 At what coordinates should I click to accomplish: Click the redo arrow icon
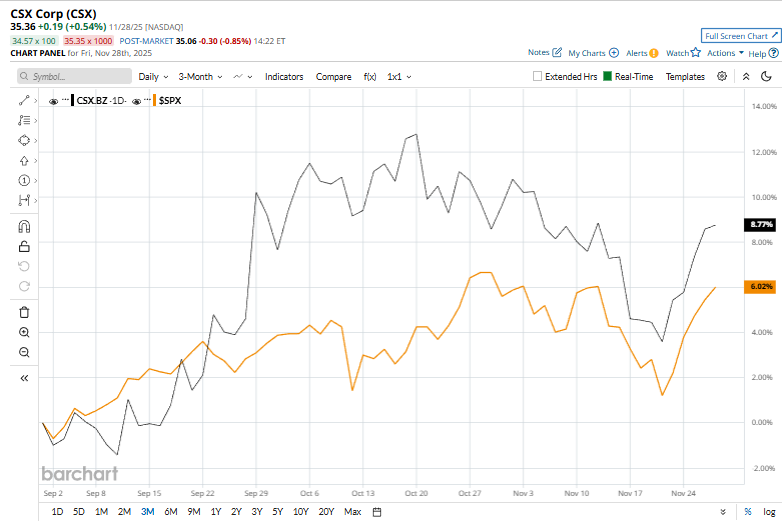click(x=24, y=286)
